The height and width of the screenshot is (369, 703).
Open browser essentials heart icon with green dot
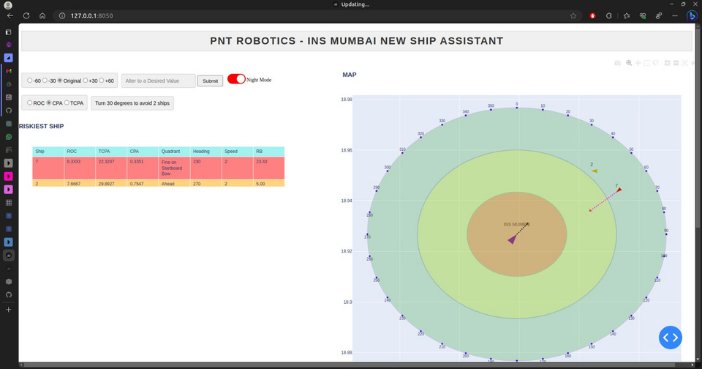[643, 16]
